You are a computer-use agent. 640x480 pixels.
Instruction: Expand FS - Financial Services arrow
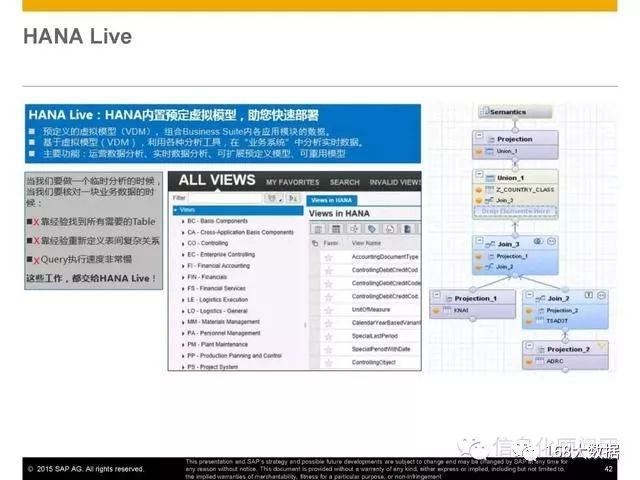(x=183, y=289)
